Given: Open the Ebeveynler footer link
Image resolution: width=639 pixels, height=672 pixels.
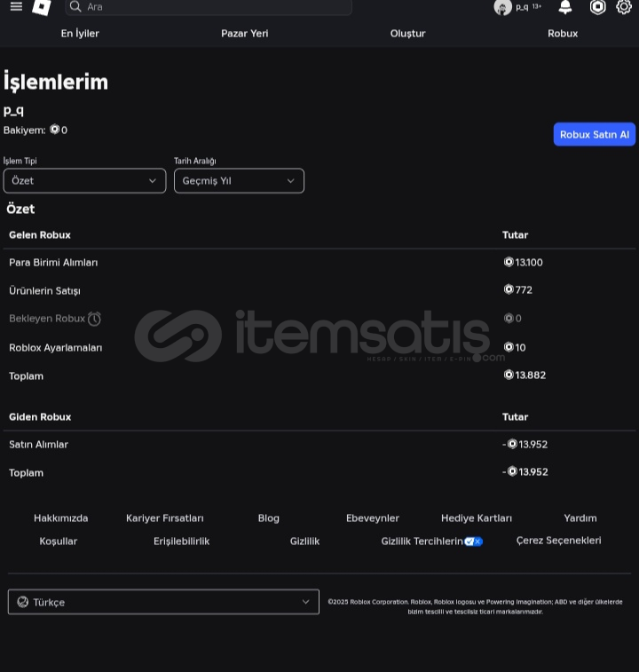Looking at the screenshot, I should pyautogui.click(x=373, y=518).
